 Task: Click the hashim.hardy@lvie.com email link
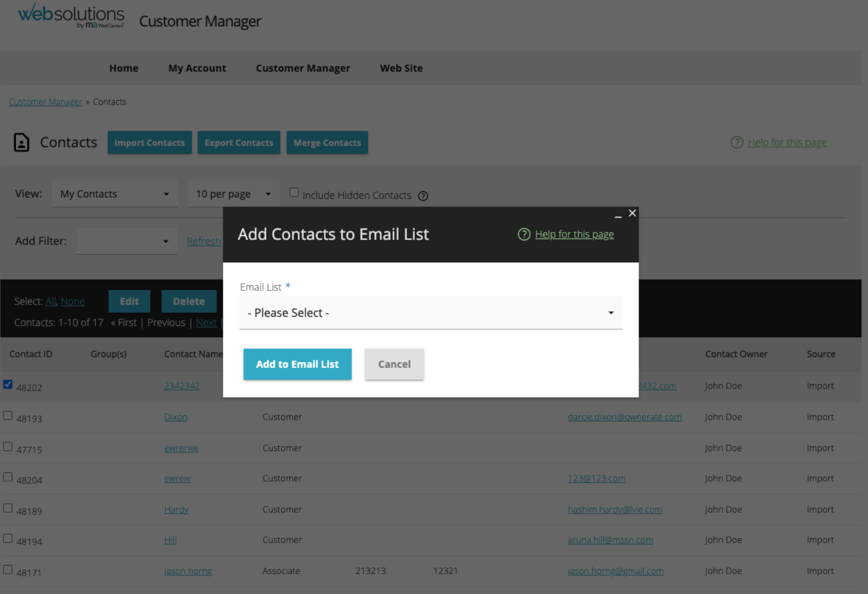pyautogui.click(x=615, y=510)
